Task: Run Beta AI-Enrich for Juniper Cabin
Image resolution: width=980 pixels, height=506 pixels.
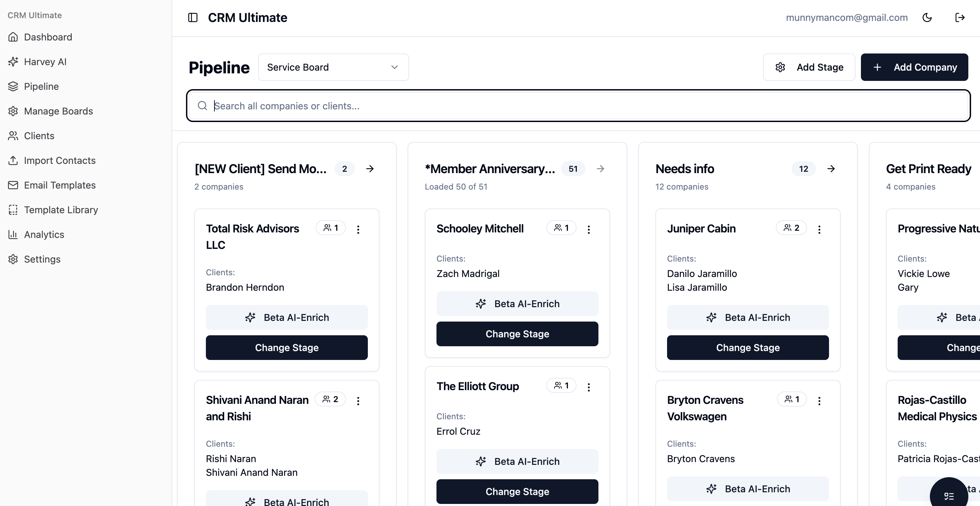Action: pos(748,317)
